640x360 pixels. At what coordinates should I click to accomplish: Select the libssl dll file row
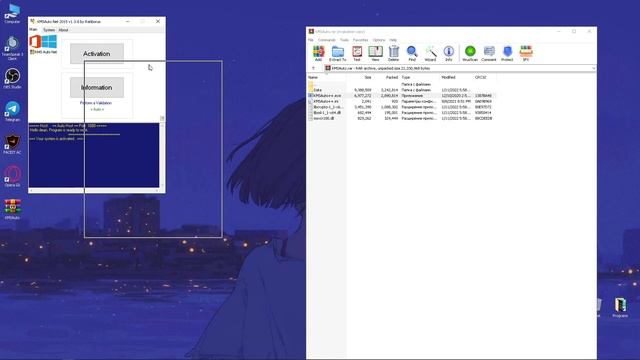point(402,113)
